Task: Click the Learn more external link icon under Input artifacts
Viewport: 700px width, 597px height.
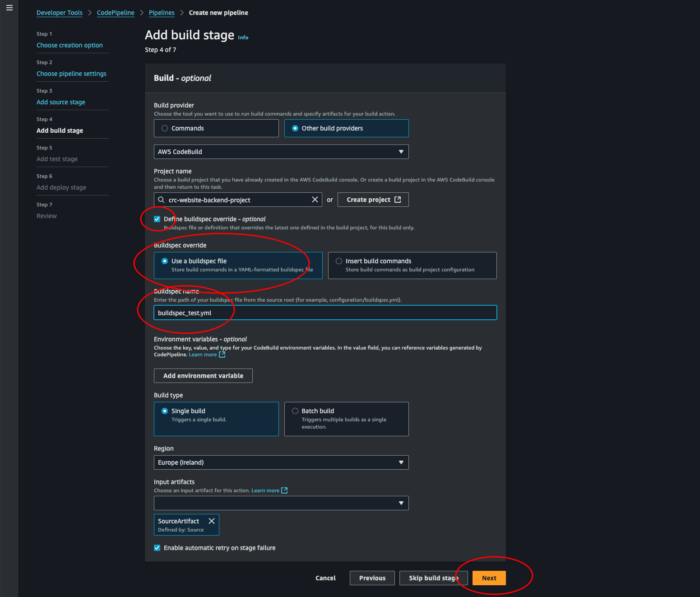Action: pos(284,490)
